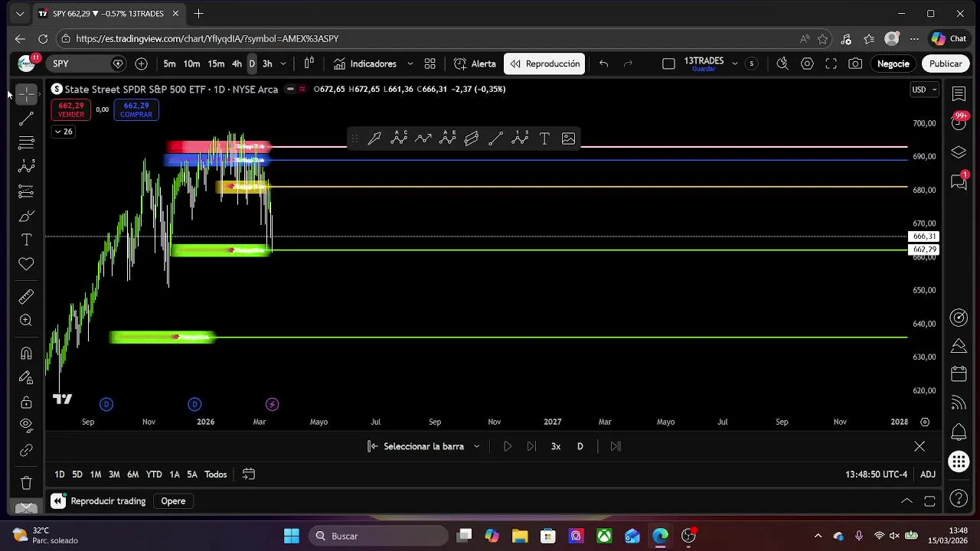Open the quick search lightning icon
980x551 pixels.
782,64
